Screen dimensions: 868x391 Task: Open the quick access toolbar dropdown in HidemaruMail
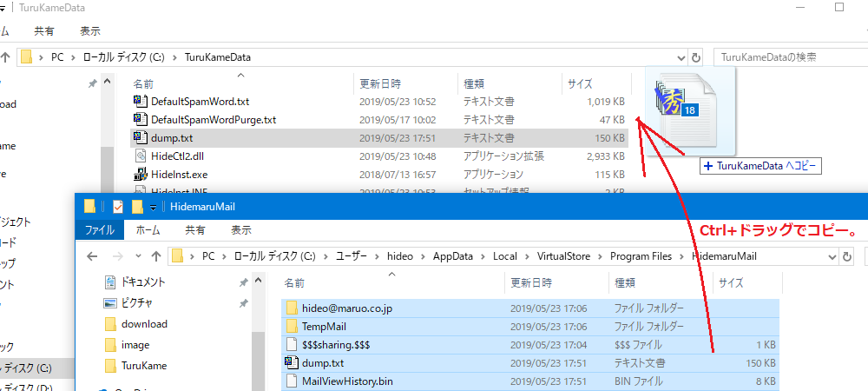click(x=153, y=207)
